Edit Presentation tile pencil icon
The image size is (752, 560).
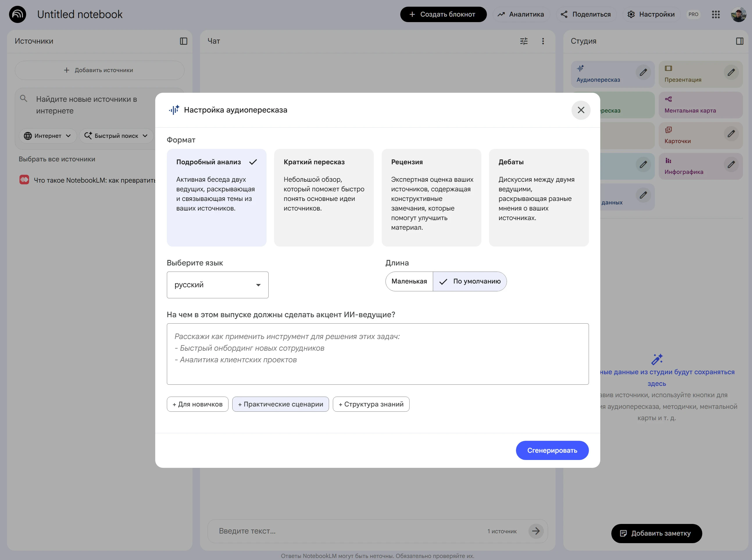point(731,72)
